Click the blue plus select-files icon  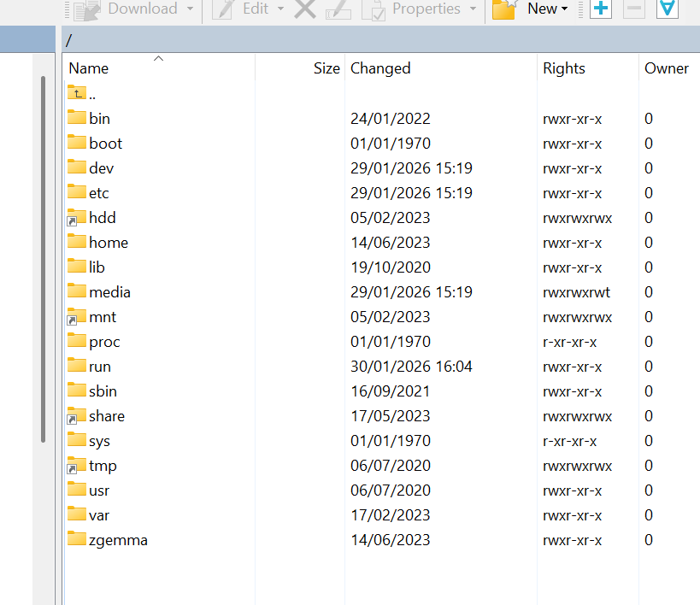(x=601, y=9)
